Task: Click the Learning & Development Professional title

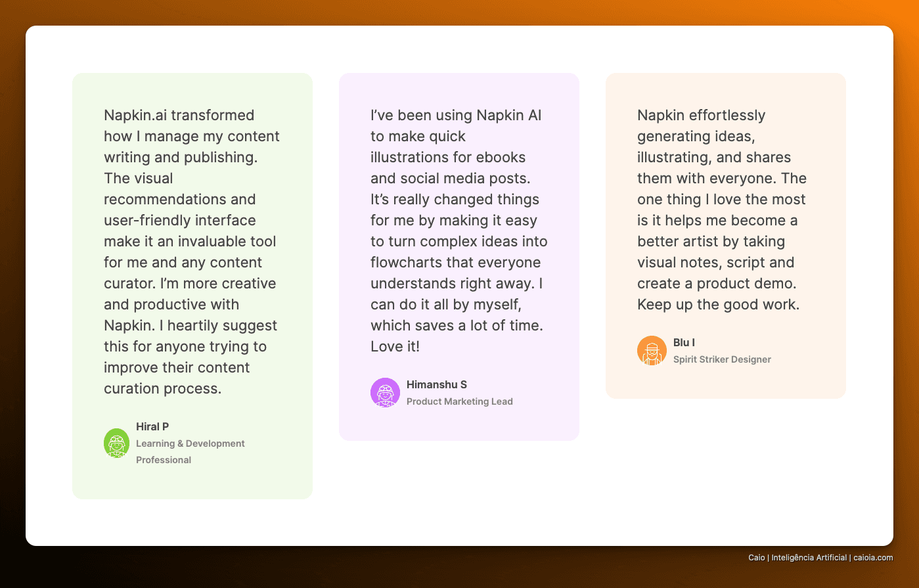Action: (190, 451)
